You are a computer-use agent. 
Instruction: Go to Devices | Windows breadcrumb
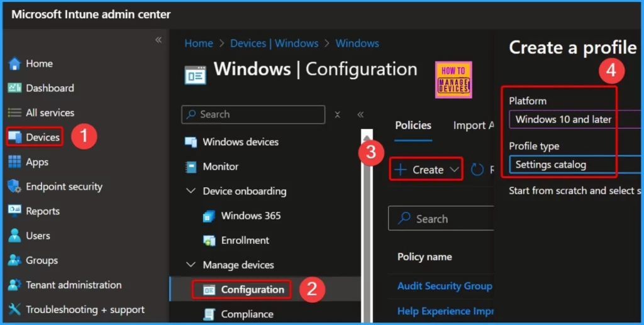tap(274, 43)
